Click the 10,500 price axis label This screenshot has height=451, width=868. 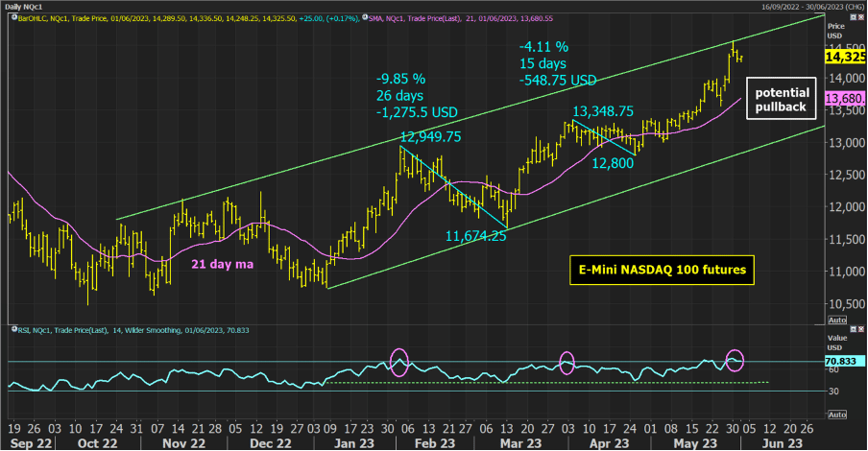(x=846, y=304)
